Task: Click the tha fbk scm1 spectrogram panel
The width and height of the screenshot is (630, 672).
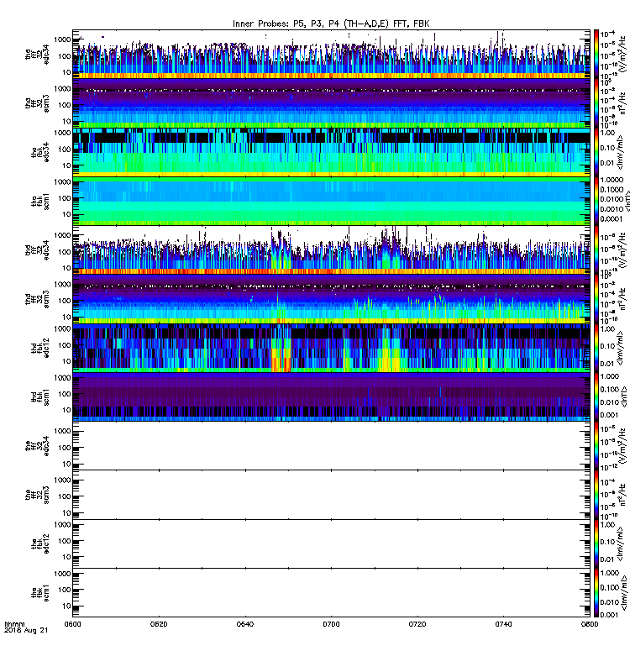Action: pyautogui.click(x=330, y=200)
